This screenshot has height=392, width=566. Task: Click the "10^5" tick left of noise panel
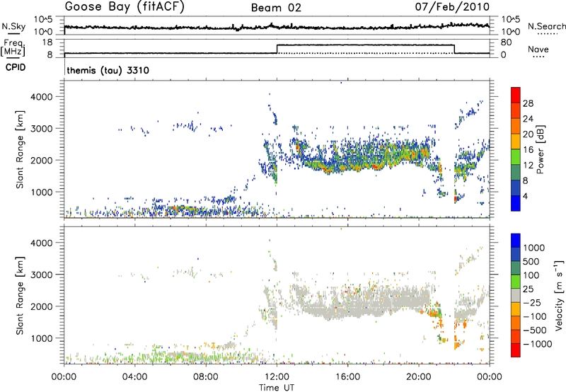point(43,20)
